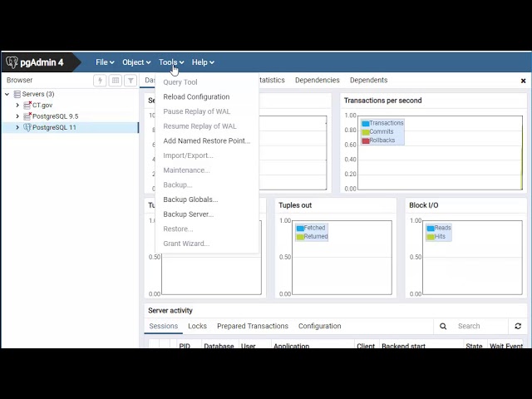
Task: Click the blue Reads legend swatch
Action: pyautogui.click(x=431, y=229)
